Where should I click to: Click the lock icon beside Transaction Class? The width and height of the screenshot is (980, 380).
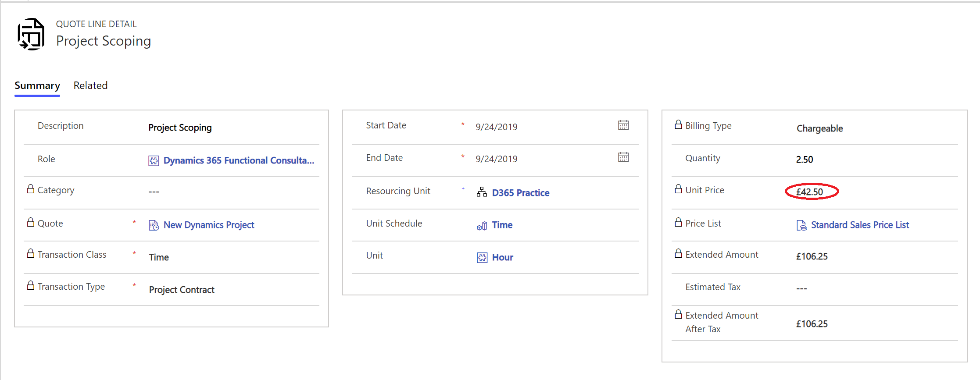click(31, 253)
